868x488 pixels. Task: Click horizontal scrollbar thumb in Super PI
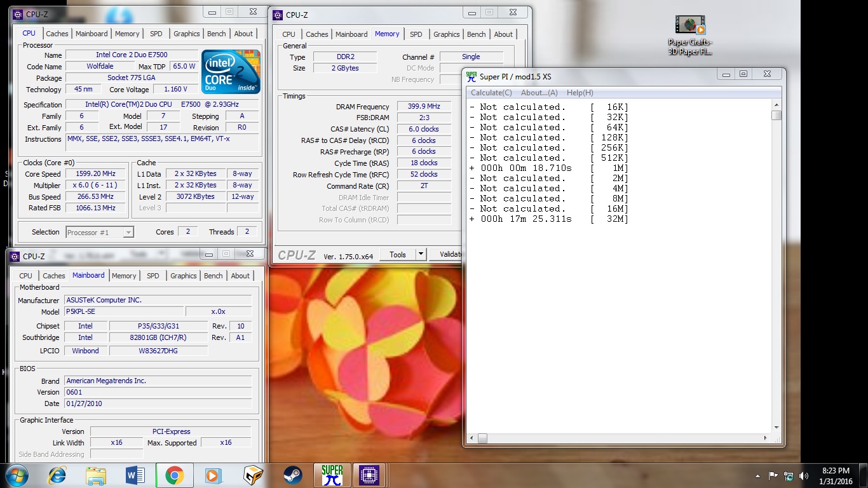(482, 438)
